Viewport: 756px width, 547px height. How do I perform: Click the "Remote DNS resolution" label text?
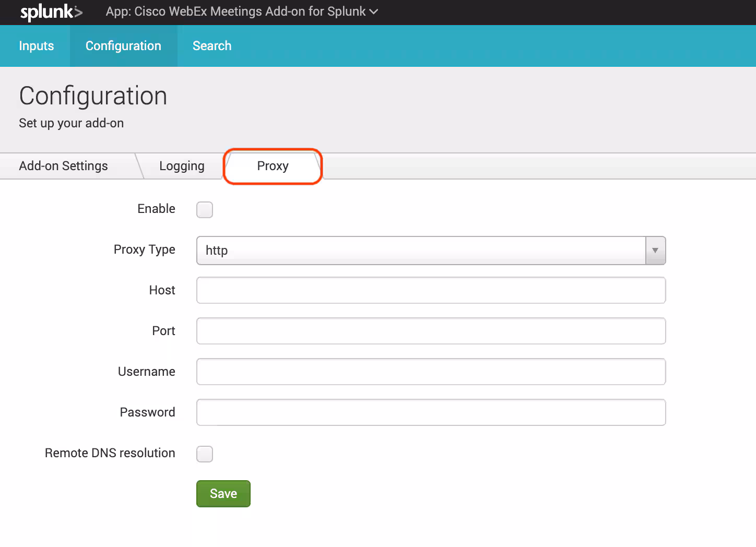tap(110, 453)
